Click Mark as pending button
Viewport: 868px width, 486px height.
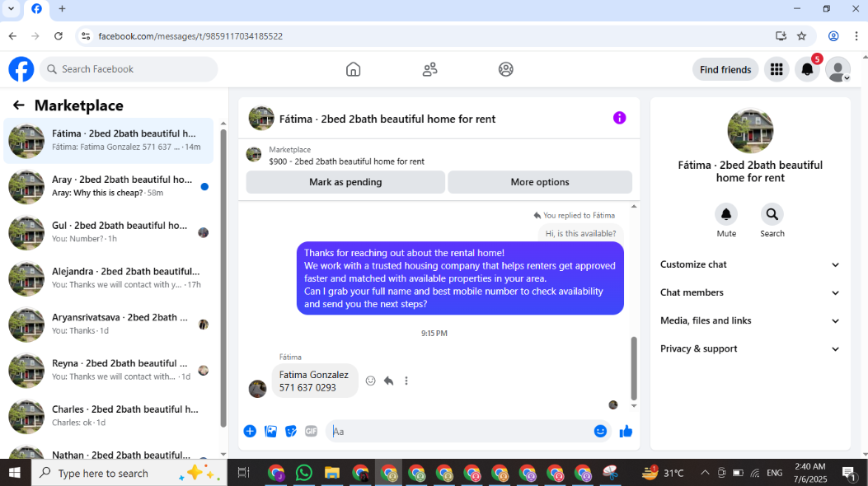[345, 182]
